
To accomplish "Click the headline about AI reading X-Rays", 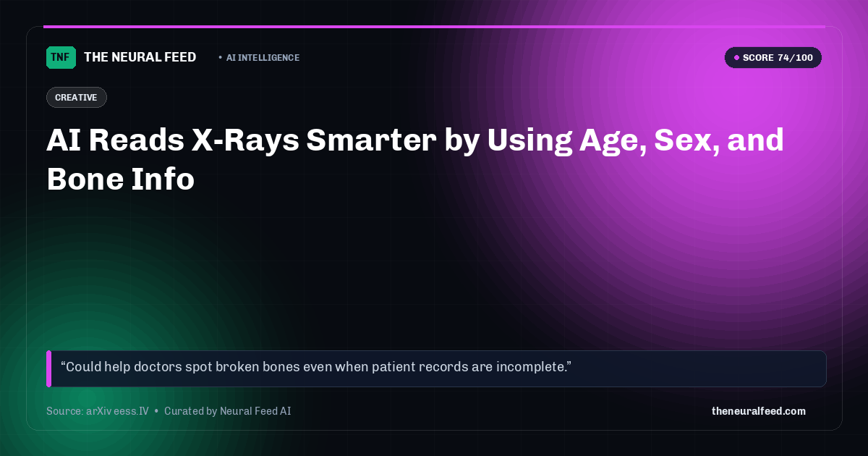I will click(x=415, y=159).
